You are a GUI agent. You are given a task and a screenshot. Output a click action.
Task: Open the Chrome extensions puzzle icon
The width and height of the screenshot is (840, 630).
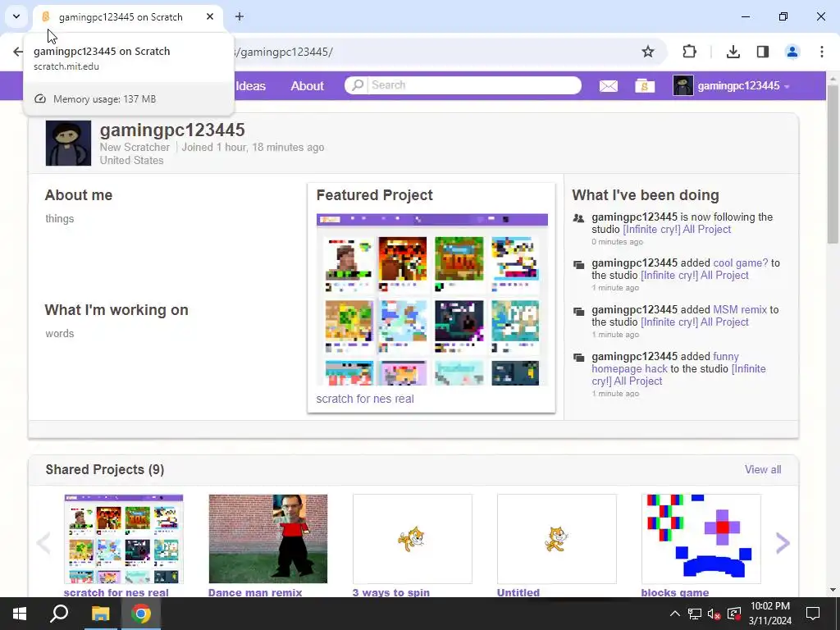pyautogui.click(x=689, y=52)
